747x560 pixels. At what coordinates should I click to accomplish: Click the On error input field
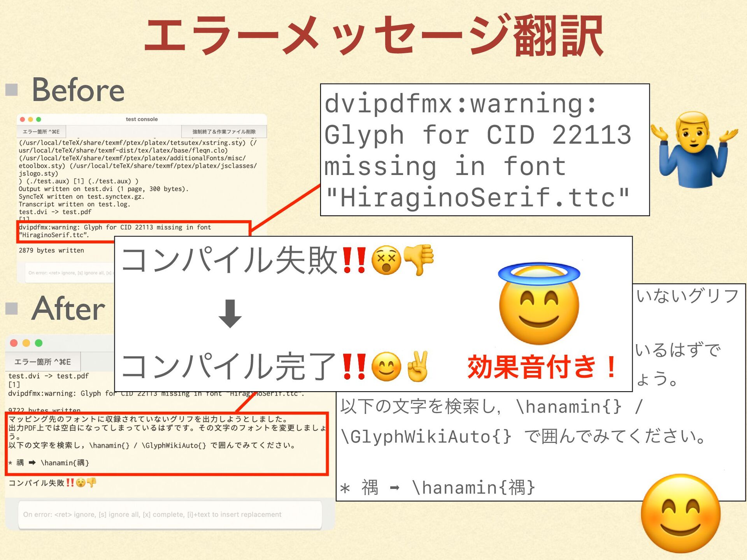(x=170, y=514)
